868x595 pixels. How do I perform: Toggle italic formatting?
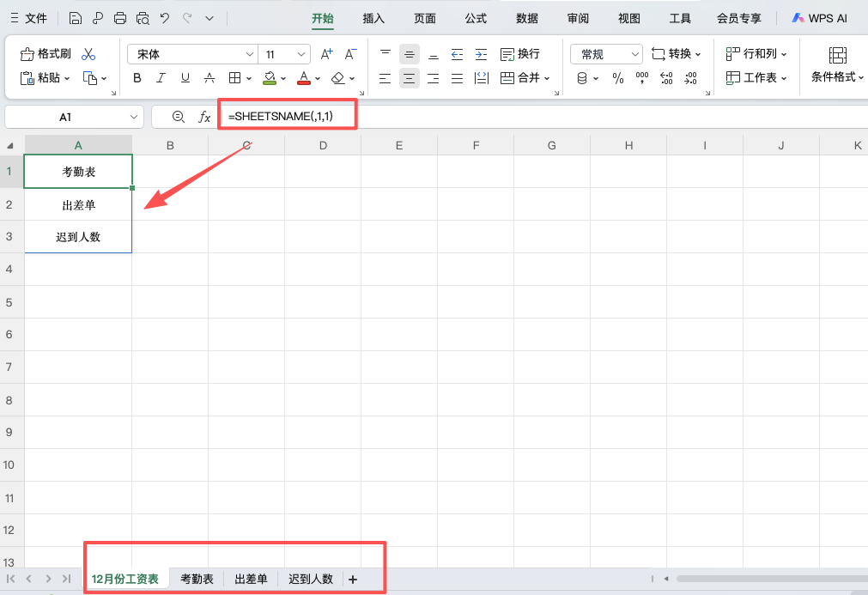[x=161, y=78]
